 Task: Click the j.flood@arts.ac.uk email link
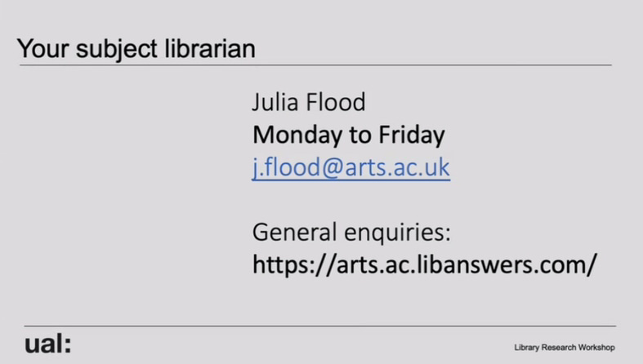[x=351, y=166]
